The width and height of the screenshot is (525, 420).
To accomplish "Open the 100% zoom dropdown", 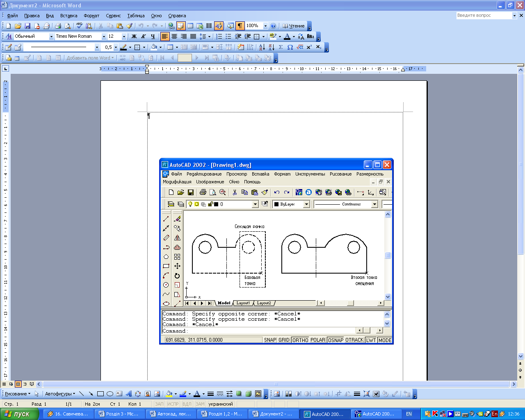I will [265, 26].
